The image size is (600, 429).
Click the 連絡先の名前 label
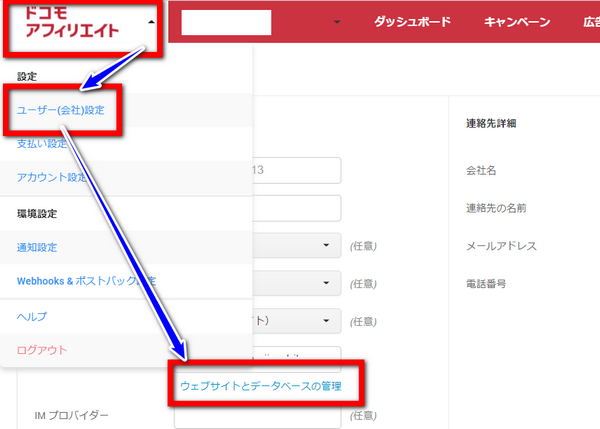pos(496,208)
